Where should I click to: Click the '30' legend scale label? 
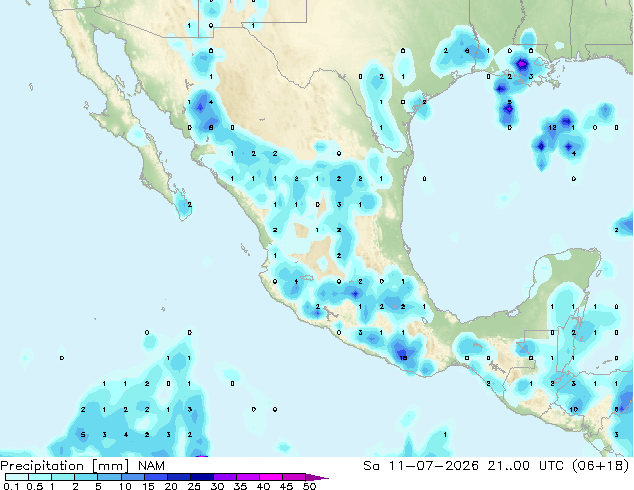217,486
